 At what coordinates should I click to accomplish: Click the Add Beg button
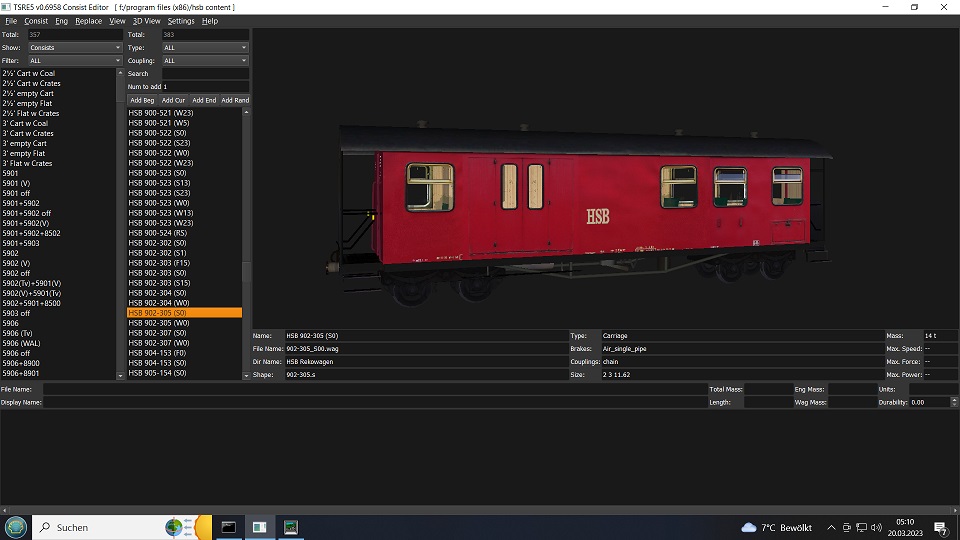tap(142, 100)
